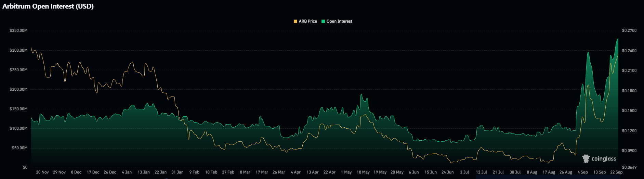Click the 26 Mar date label

click(x=279, y=172)
